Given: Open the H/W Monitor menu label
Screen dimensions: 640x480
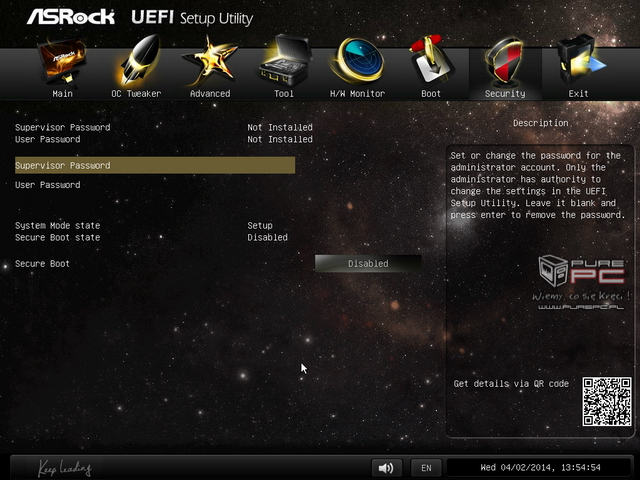Looking at the screenshot, I should 358,94.
